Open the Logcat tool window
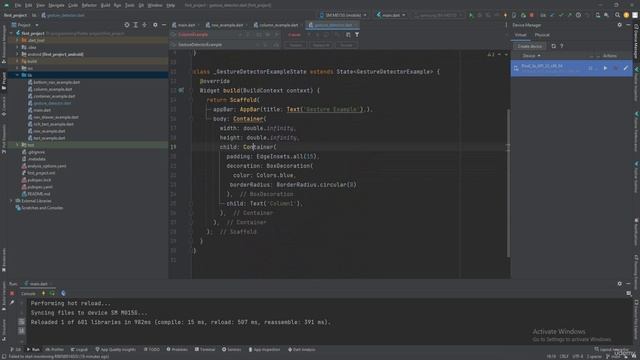 point(79,350)
